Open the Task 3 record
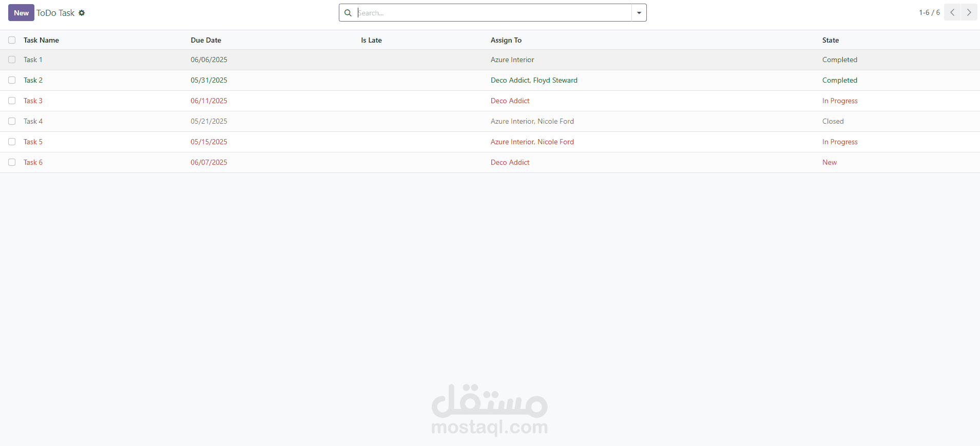This screenshot has width=980, height=446. pyautogui.click(x=33, y=101)
